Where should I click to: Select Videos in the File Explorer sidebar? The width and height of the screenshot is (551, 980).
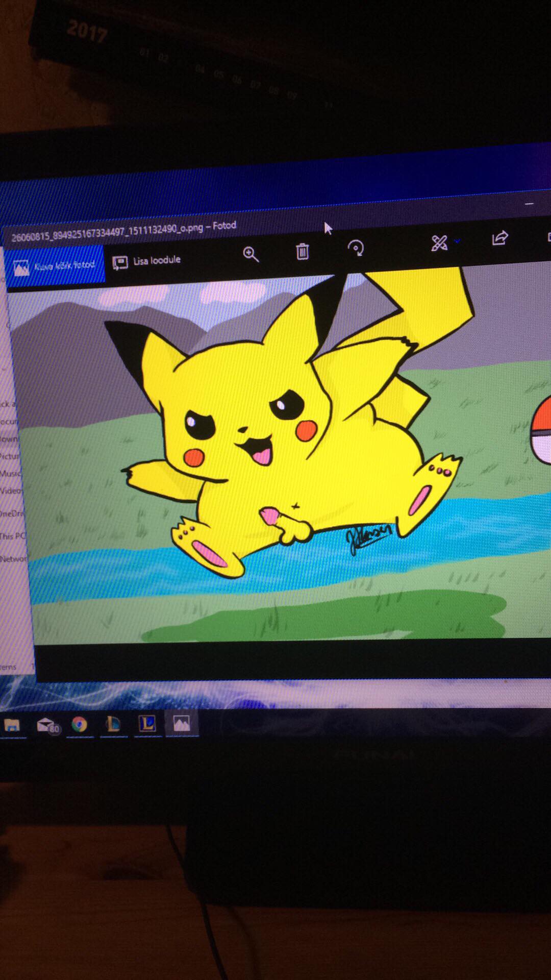[x=11, y=490]
